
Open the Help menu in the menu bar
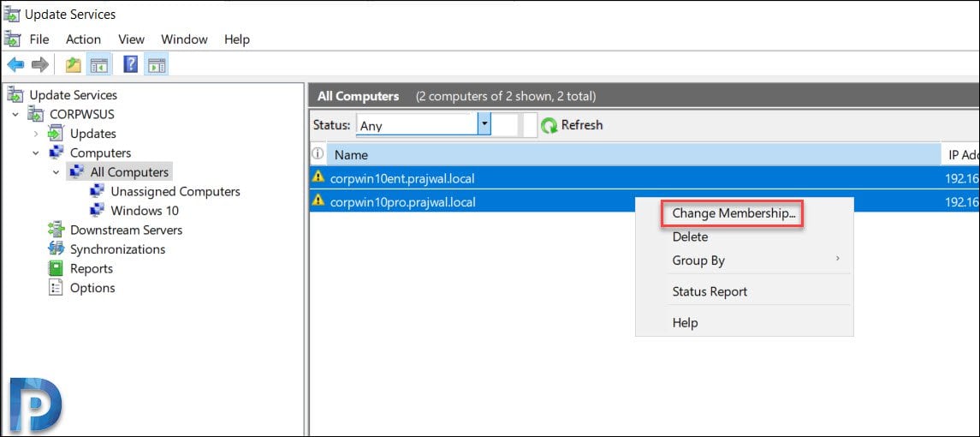pos(237,39)
